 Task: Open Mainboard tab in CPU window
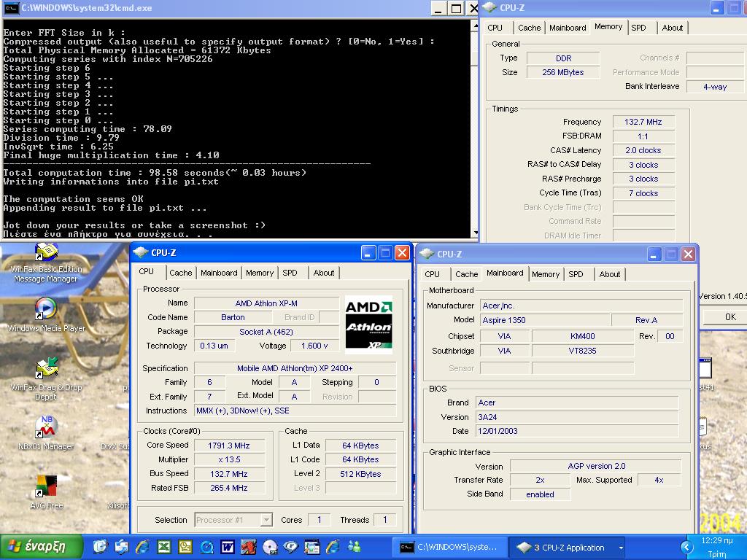point(219,273)
